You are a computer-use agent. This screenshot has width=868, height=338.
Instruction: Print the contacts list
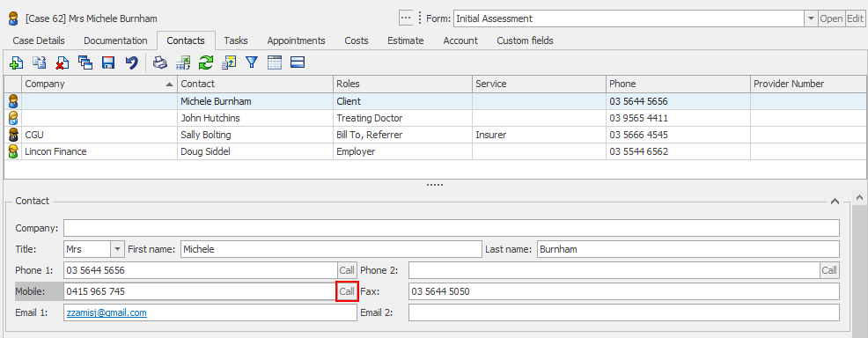[x=160, y=62]
